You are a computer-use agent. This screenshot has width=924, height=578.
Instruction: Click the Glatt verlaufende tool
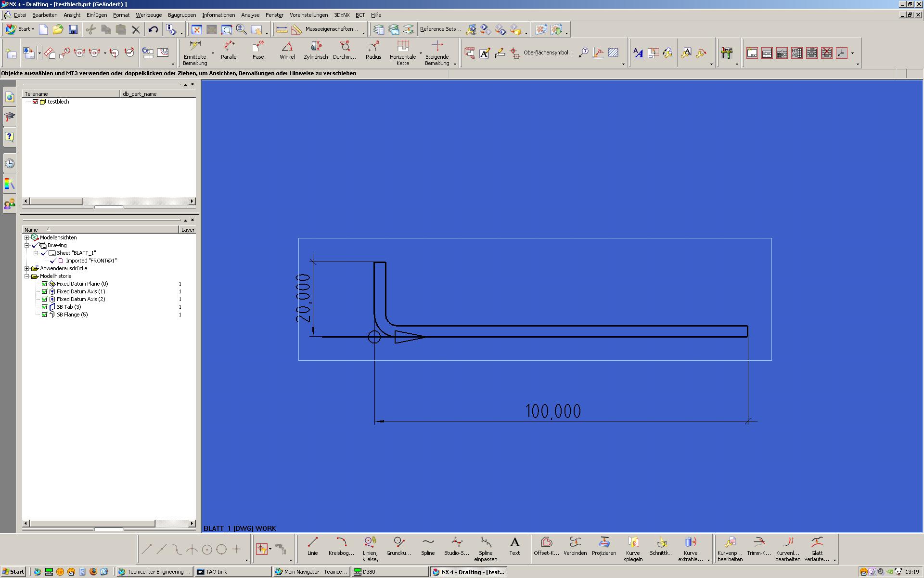[x=817, y=549]
